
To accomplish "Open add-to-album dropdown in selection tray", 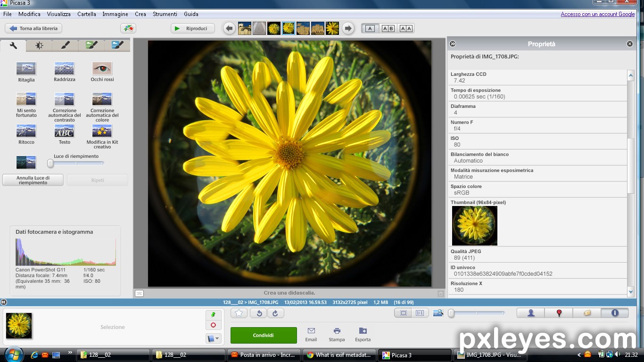I will pyautogui.click(x=213, y=338).
